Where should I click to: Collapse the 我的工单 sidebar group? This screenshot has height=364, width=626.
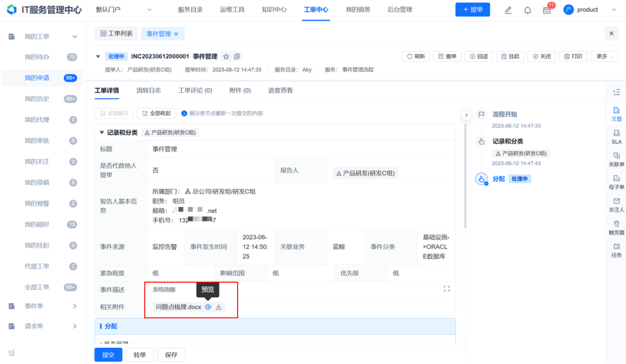pyautogui.click(x=75, y=37)
